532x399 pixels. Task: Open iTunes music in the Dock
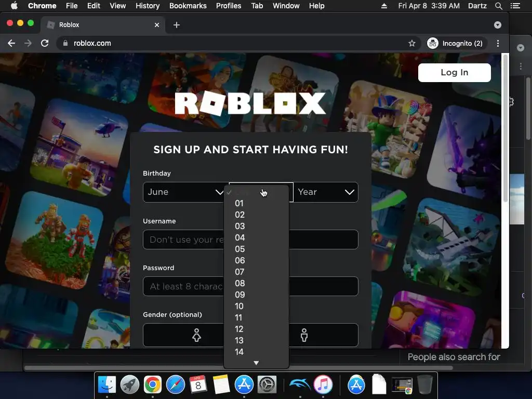pos(323,384)
